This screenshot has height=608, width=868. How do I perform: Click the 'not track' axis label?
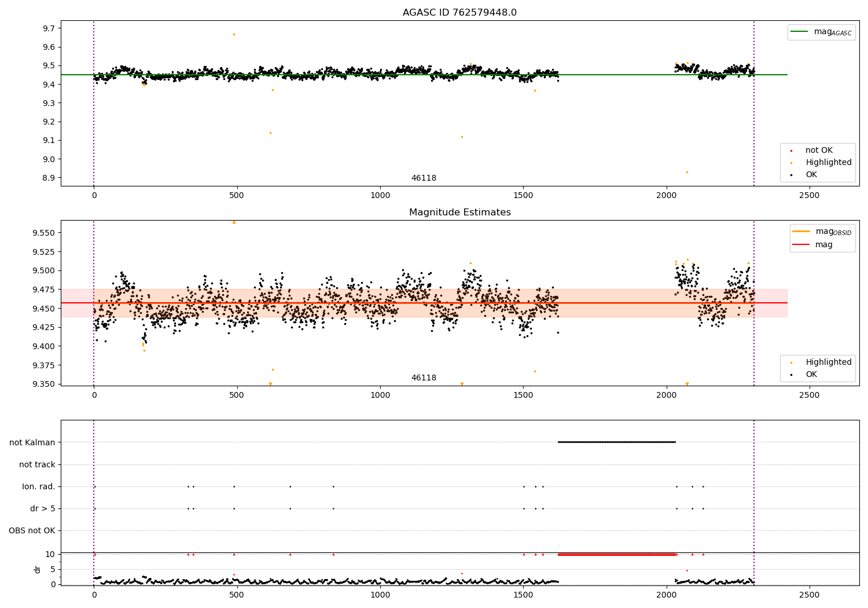pyautogui.click(x=37, y=465)
